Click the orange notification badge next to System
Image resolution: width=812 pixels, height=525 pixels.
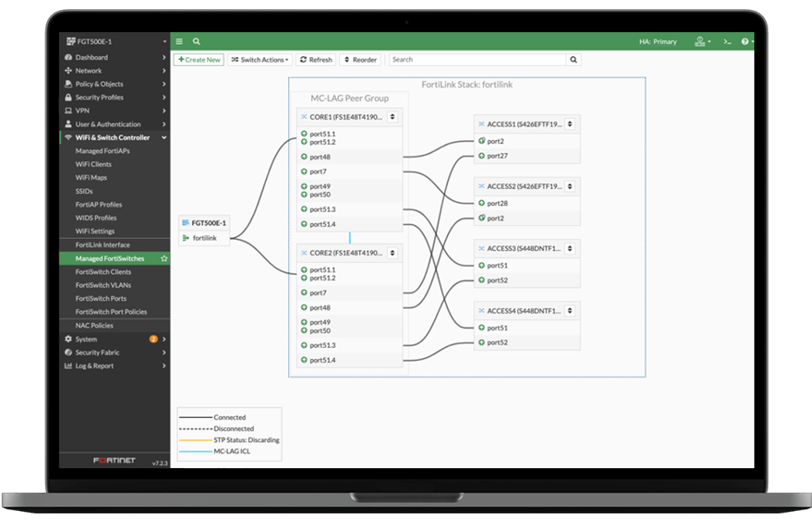coord(153,339)
